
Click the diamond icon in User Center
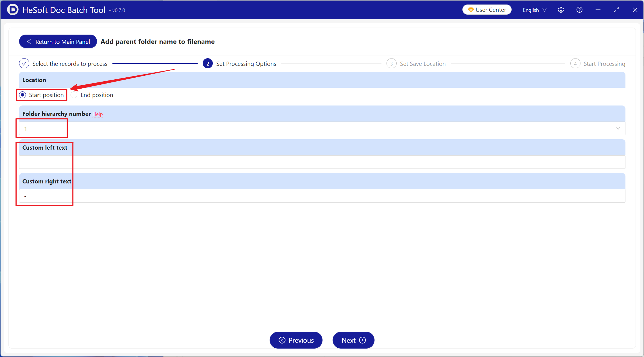click(x=471, y=10)
